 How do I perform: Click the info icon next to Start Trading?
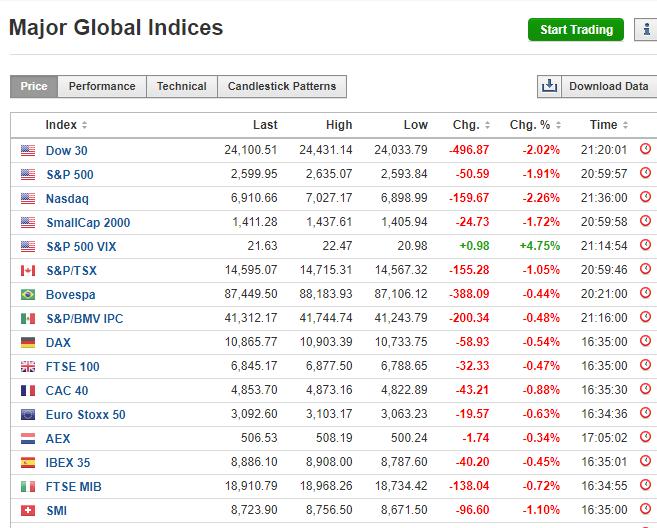pos(646,30)
